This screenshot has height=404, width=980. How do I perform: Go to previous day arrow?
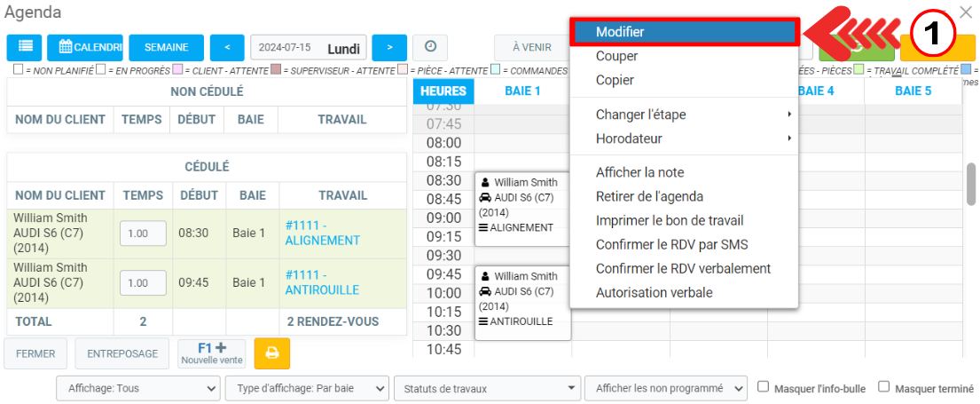point(227,47)
